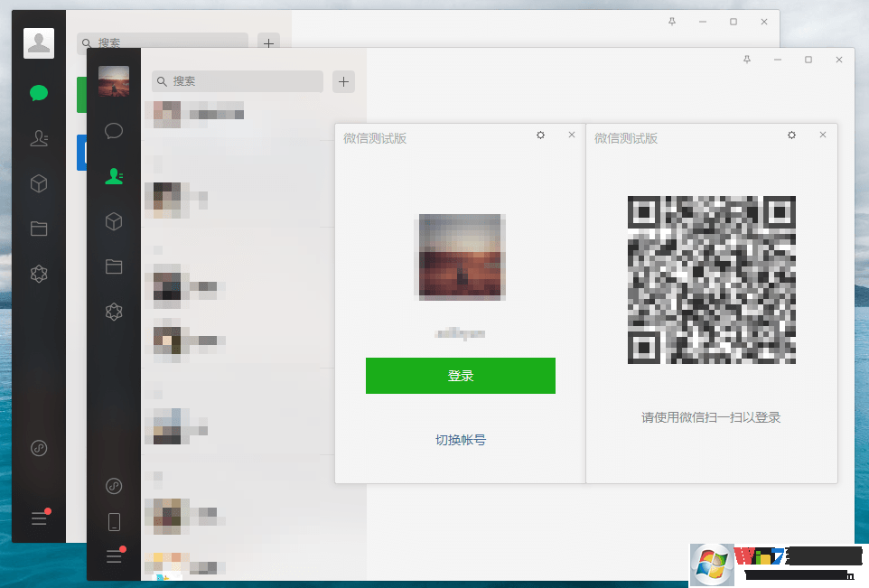Click the plus button beside the front search box
The height and width of the screenshot is (588, 869).
343,81
